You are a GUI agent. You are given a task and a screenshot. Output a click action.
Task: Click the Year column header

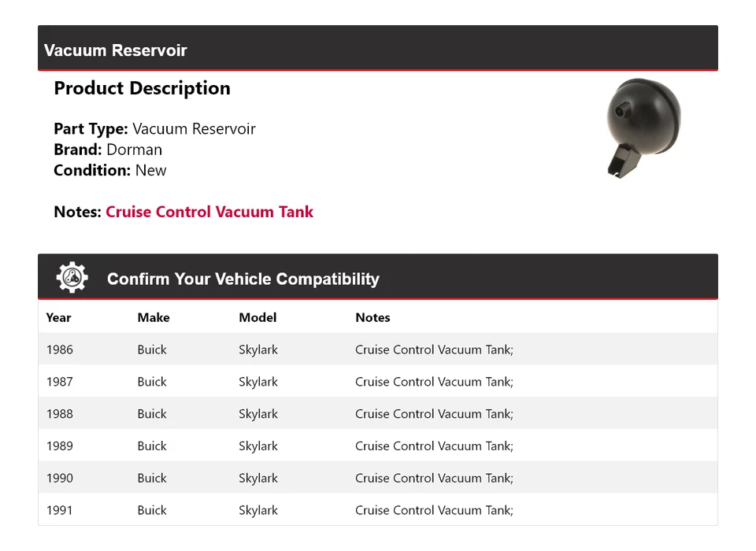58,318
